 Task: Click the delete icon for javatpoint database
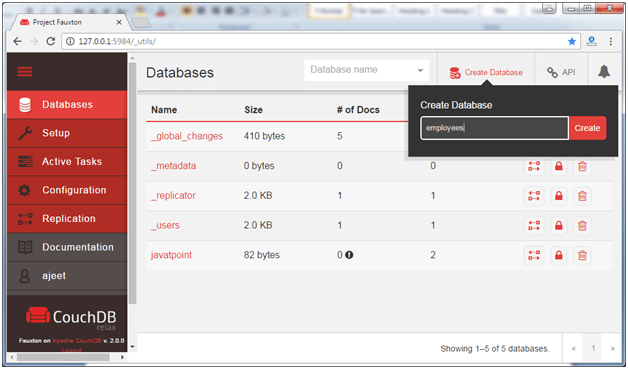(x=582, y=255)
